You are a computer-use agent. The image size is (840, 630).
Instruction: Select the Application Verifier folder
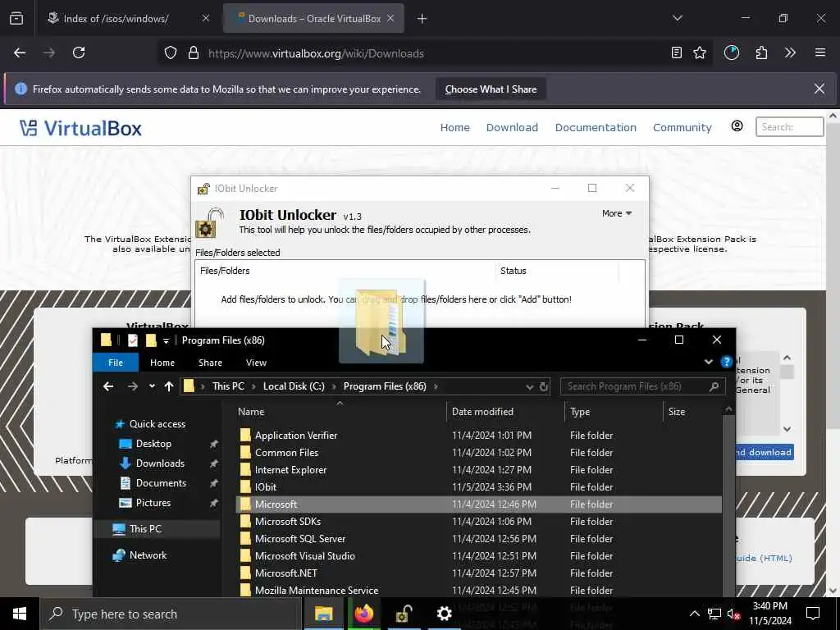478,436
